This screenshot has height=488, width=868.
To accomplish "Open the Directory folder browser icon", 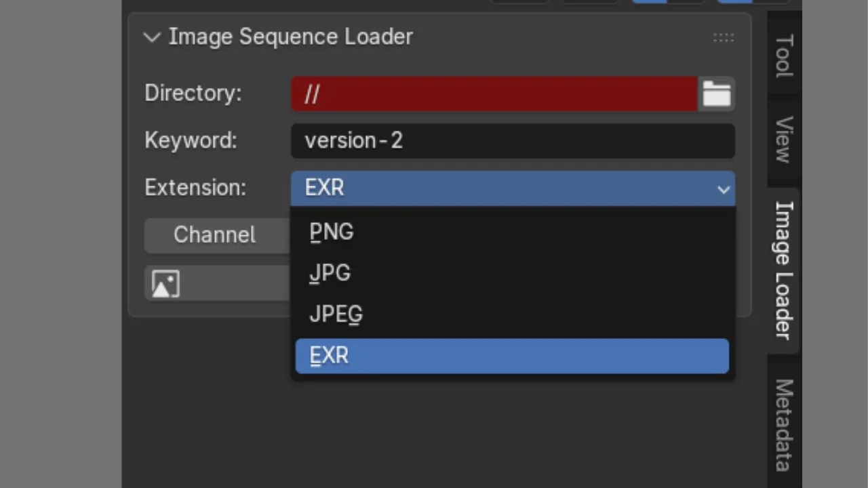I will tap(717, 94).
